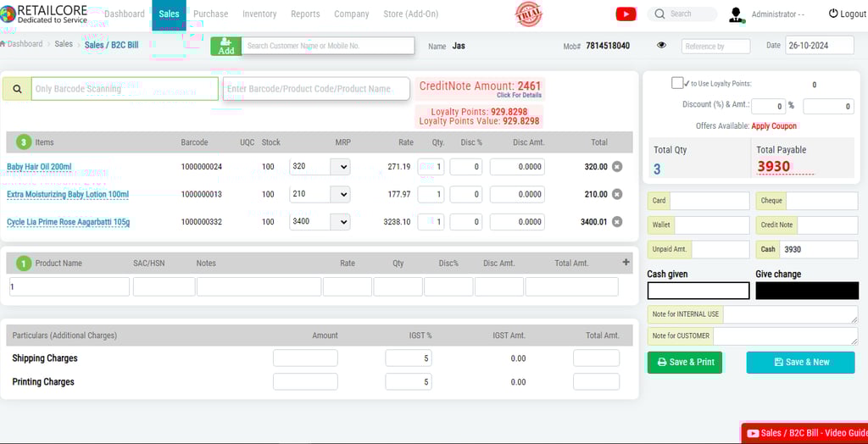Click the RetailCore logo icon
Viewport: 868px width, 444px height.
[8, 14]
